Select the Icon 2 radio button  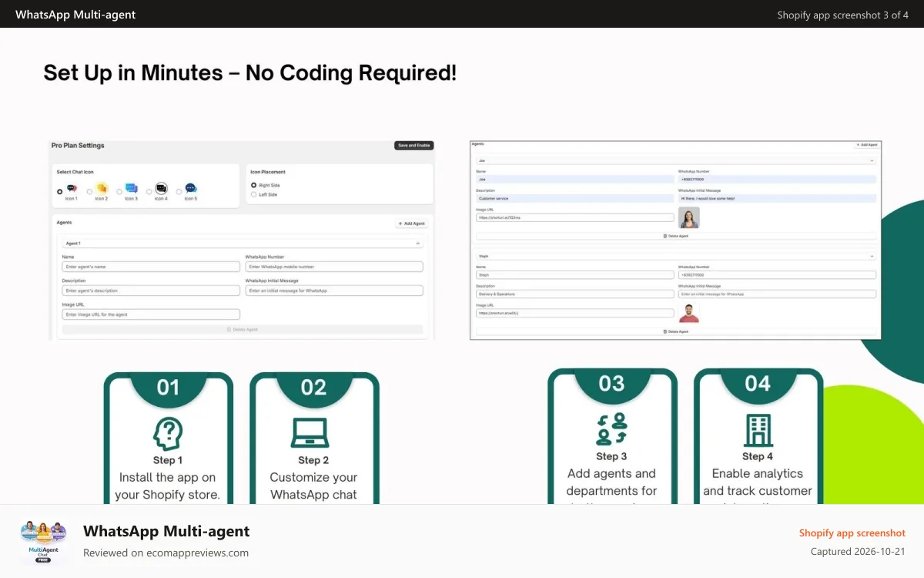tap(89, 191)
